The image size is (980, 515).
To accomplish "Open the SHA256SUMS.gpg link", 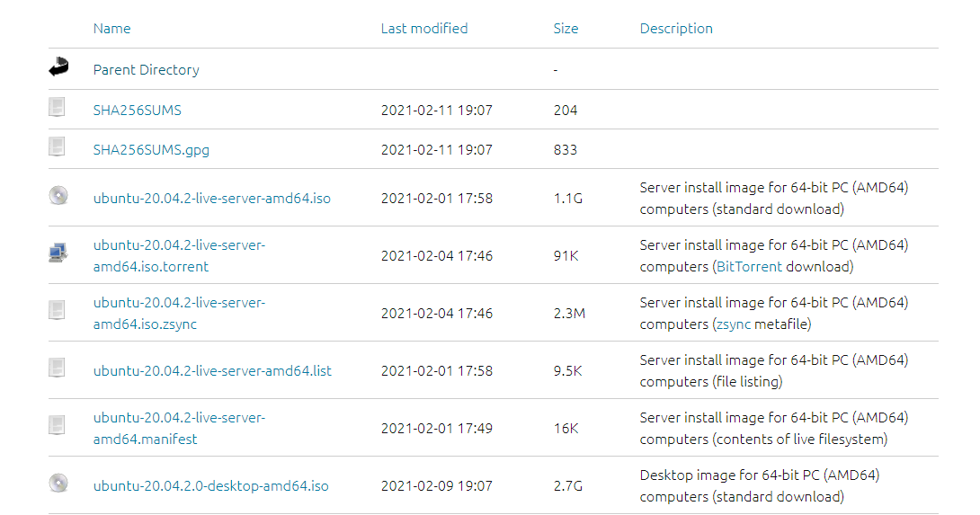I will tap(151, 150).
